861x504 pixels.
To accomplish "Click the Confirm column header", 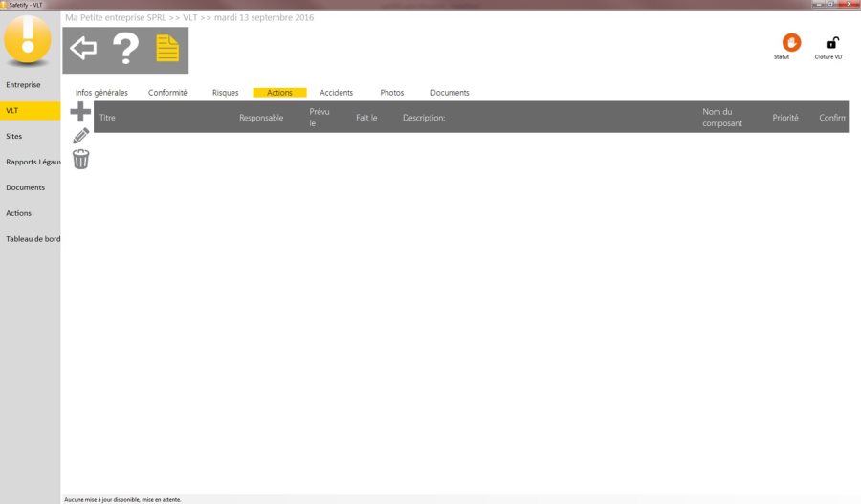I will pyautogui.click(x=832, y=118).
